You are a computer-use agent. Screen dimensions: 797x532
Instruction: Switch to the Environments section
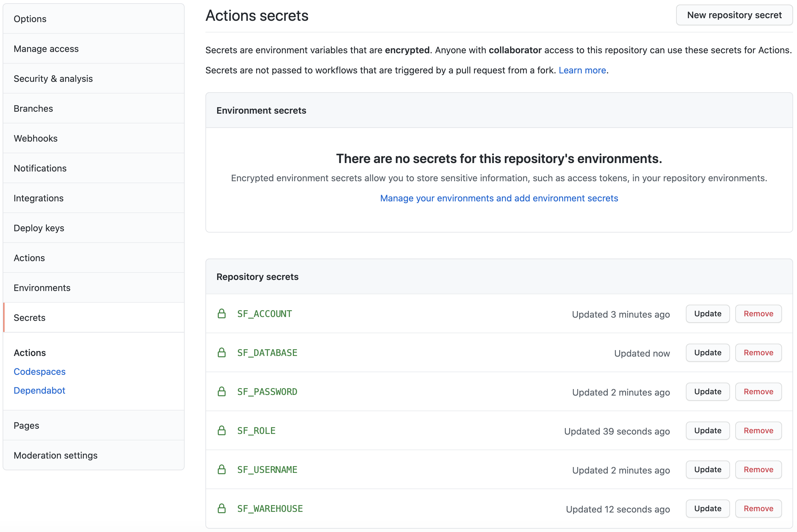pos(42,287)
